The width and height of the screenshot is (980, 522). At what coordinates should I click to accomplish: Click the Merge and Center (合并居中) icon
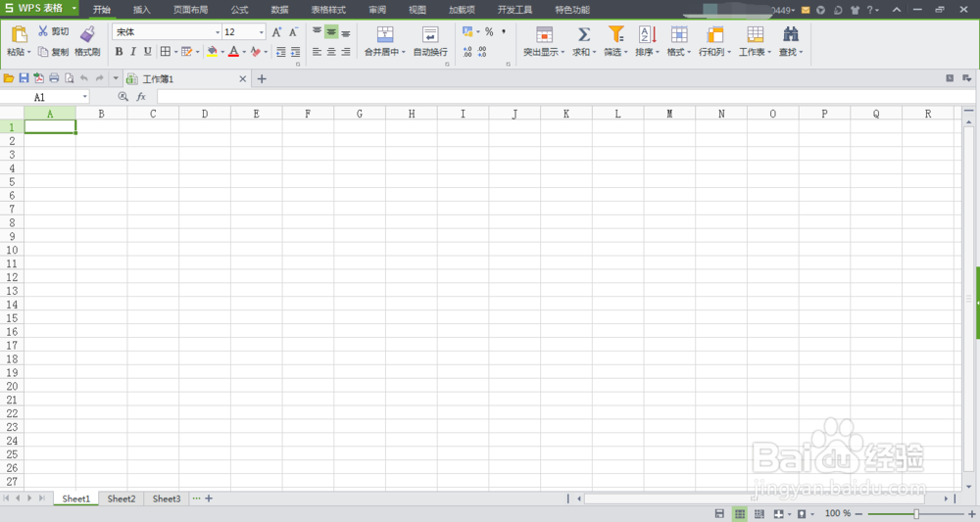[x=385, y=34]
